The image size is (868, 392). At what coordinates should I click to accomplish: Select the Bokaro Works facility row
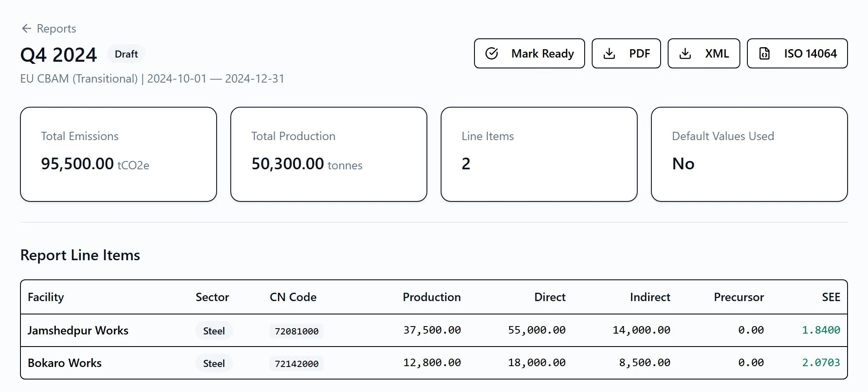434,363
